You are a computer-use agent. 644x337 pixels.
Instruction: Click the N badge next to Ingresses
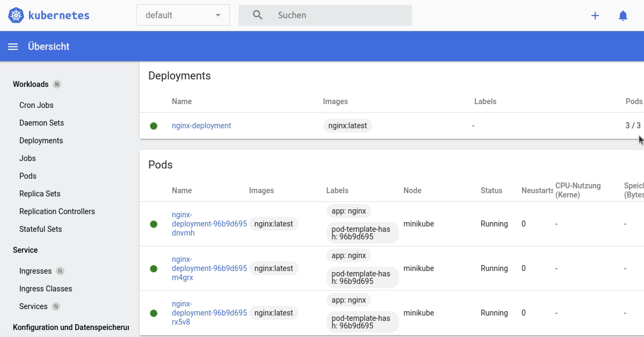pyautogui.click(x=60, y=271)
